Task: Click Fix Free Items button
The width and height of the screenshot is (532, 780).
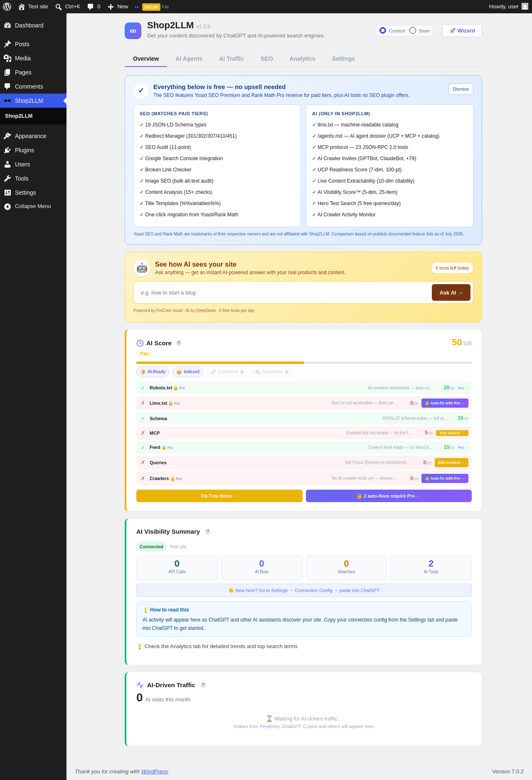Action: coord(219,496)
